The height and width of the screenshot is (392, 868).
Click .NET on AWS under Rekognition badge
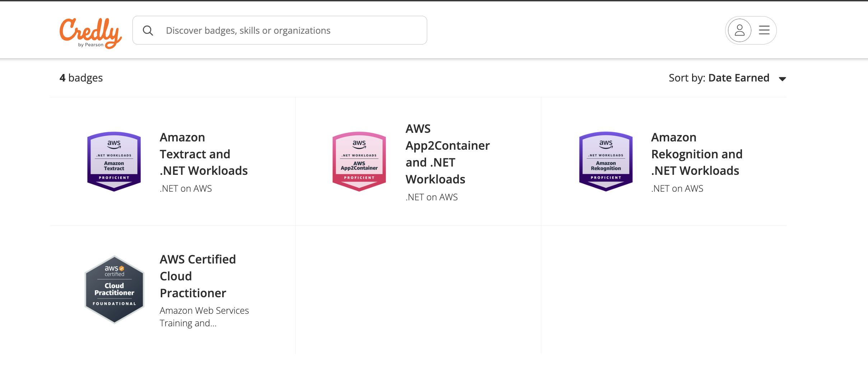[677, 188]
